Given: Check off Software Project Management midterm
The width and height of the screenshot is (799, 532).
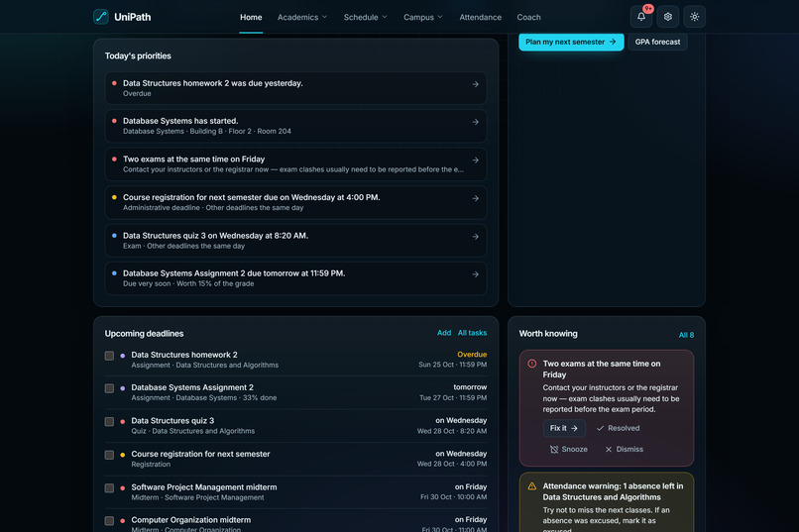Looking at the screenshot, I should click(x=109, y=487).
